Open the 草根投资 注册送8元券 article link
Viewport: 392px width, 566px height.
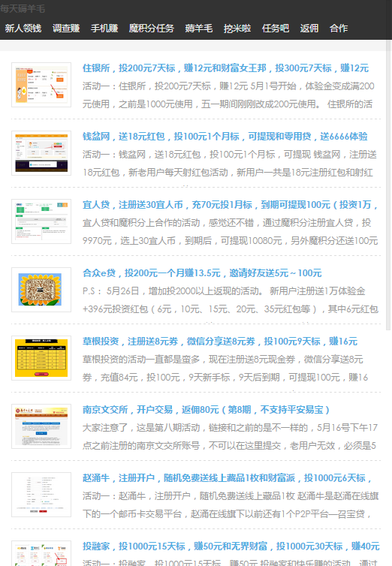[220, 341]
